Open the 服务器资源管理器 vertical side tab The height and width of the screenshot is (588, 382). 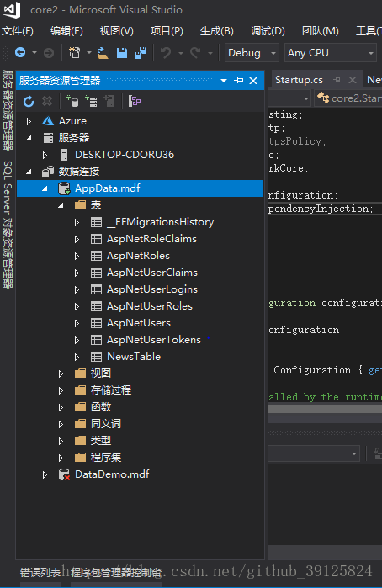tap(8, 110)
